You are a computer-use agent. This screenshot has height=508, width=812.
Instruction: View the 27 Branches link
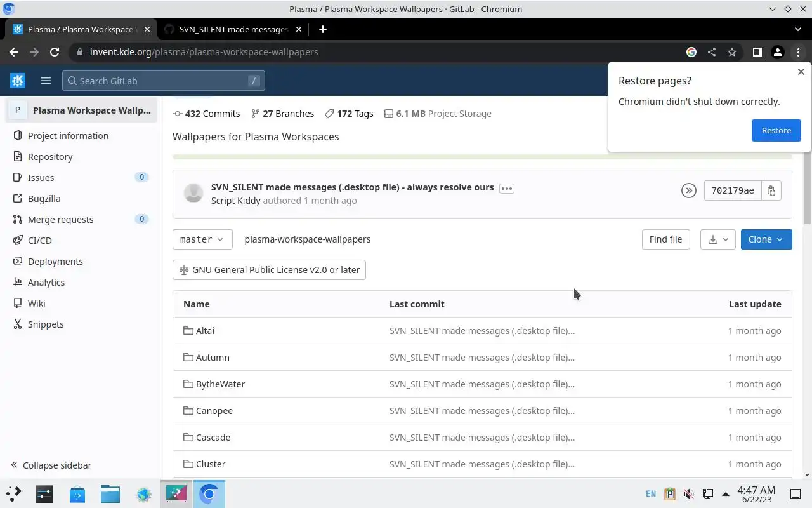click(x=282, y=114)
